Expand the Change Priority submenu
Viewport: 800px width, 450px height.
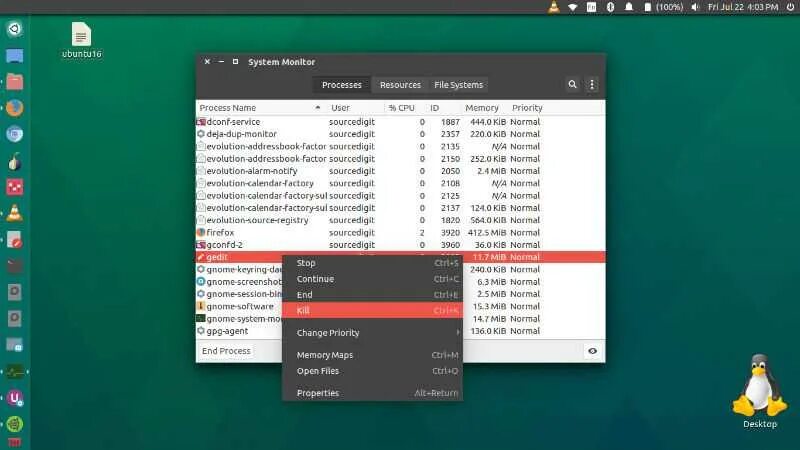coord(372,333)
